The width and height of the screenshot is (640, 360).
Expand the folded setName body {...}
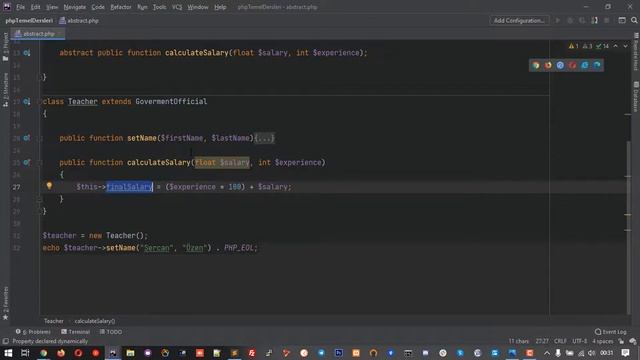(264, 138)
